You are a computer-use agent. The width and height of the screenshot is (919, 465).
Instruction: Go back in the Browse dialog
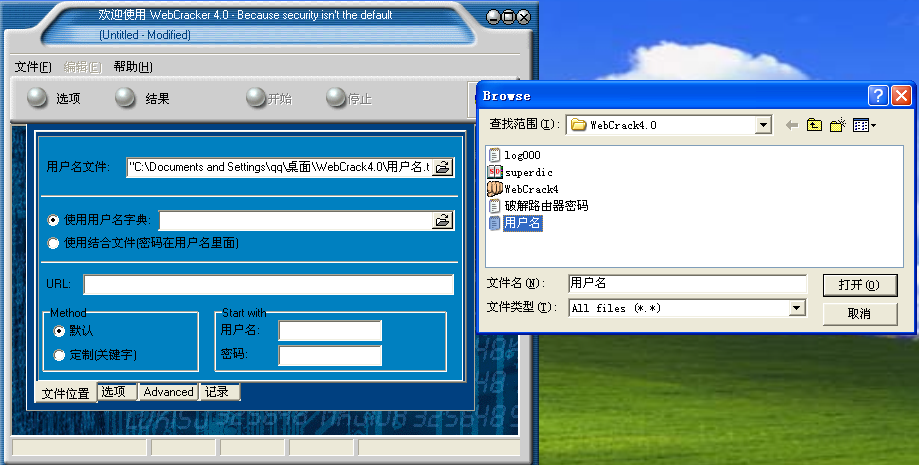[792, 125]
